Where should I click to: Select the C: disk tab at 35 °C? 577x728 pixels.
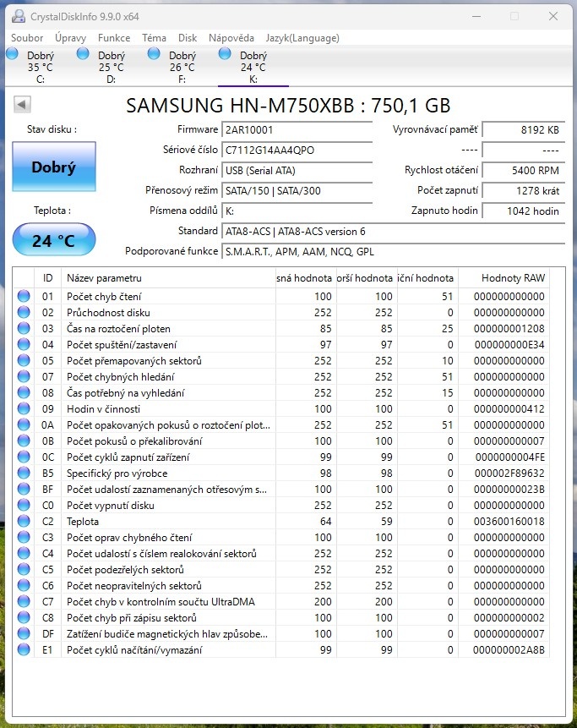(x=41, y=67)
